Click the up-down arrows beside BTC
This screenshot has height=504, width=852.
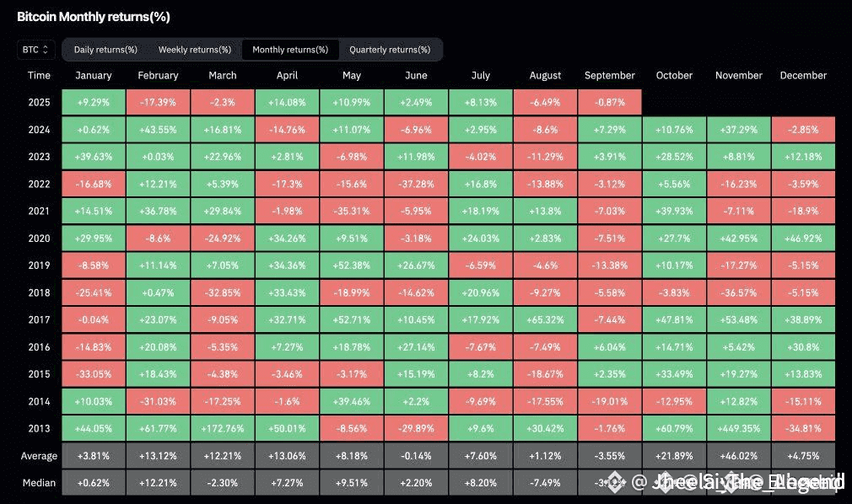(x=46, y=50)
